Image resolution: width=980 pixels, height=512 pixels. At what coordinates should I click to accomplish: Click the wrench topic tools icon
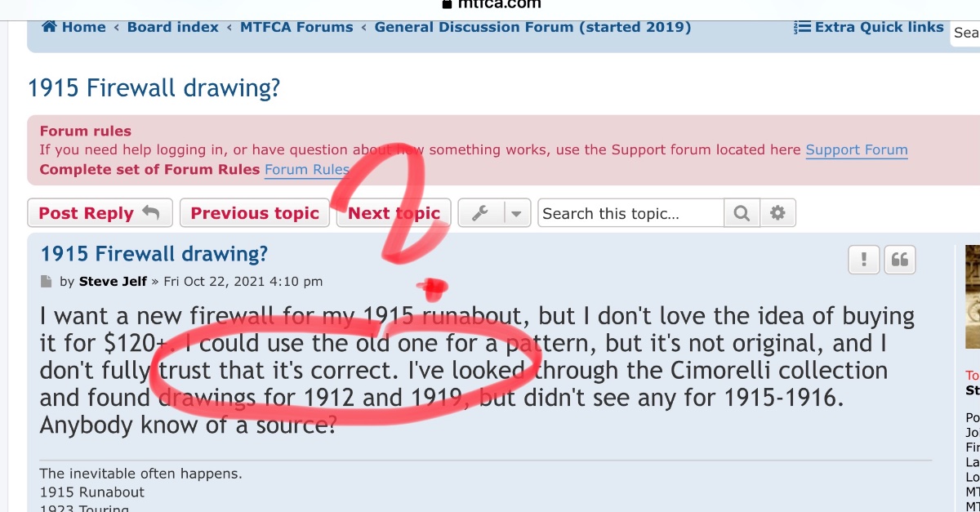coord(480,213)
